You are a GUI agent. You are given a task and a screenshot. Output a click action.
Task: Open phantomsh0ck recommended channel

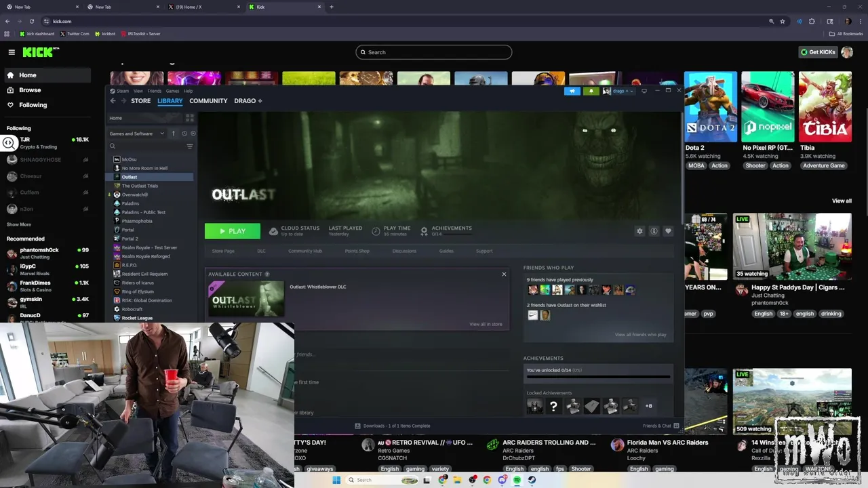47,253
